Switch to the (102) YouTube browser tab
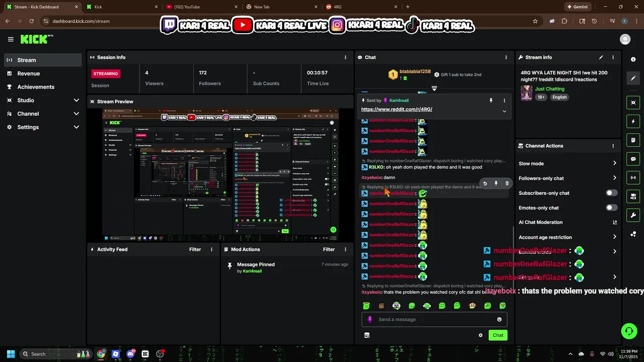644x362 pixels. (201, 7)
